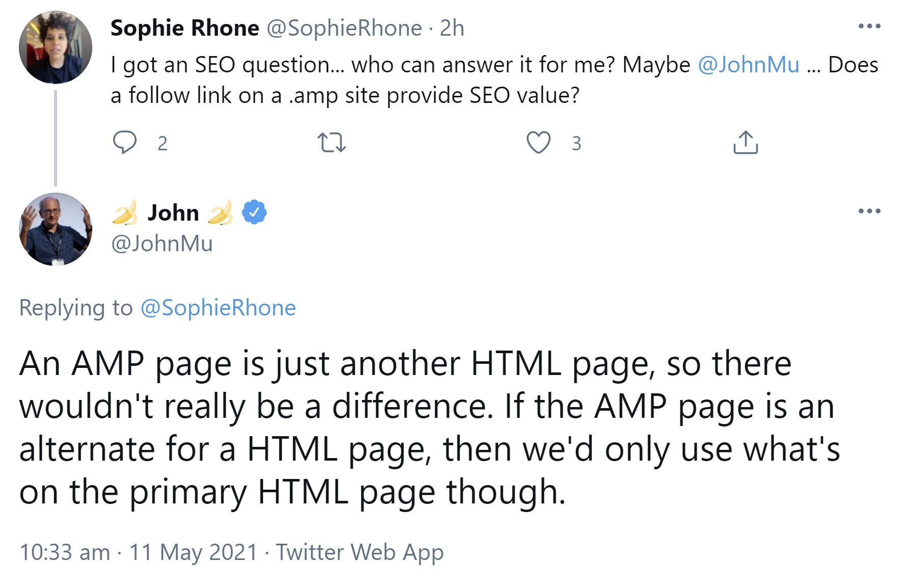Open the share icon on Sophie's tweet
The width and height of the screenshot is (901, 588).
pyautogui.click(x=745, y=143)
